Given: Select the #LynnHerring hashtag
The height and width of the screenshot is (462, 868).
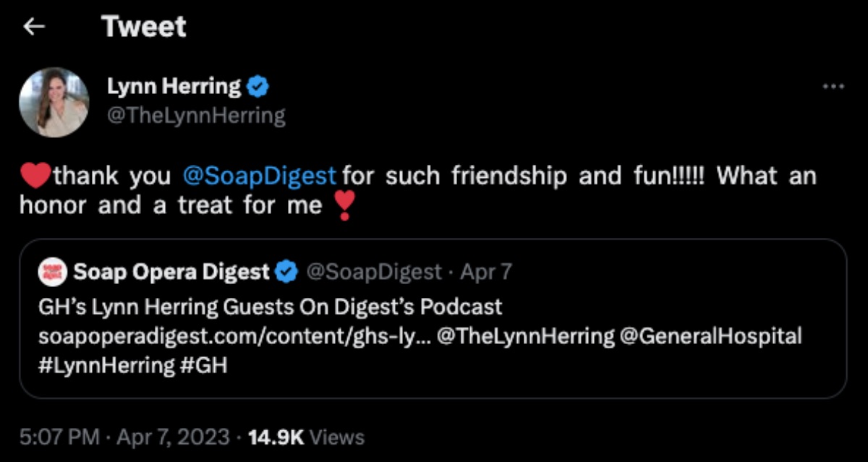Looking at the screenshot, I should click(x=106, y=365).
